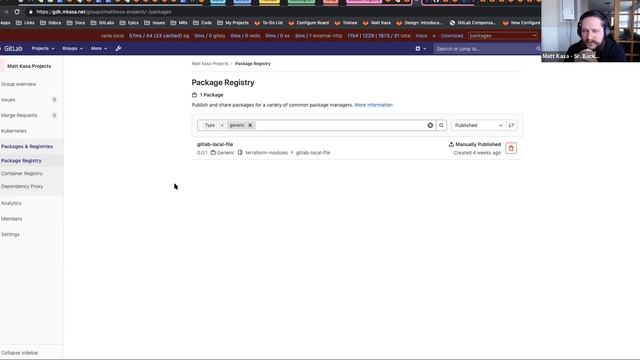Open the Configure Board bookmark
The height and width of the screenshot is (360, 640).
point(309,23)
